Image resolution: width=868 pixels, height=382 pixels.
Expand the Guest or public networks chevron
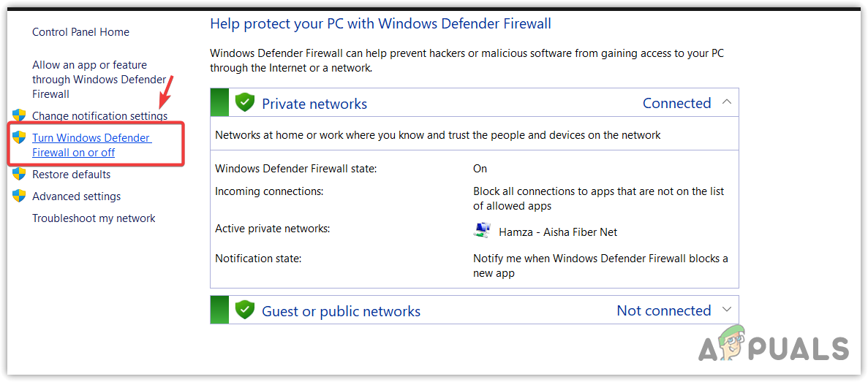tap(726, 310)
